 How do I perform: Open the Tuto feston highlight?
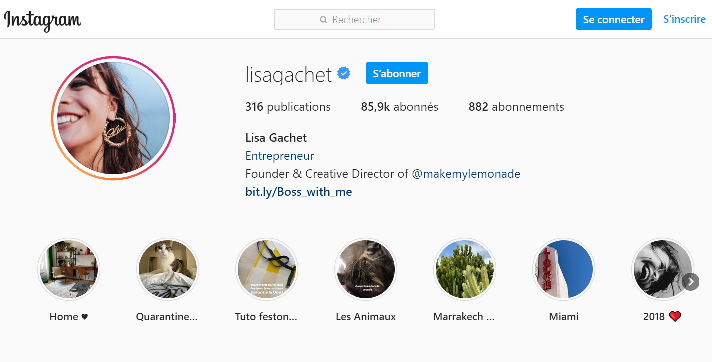pyautogui.click(x=267, y=269)
